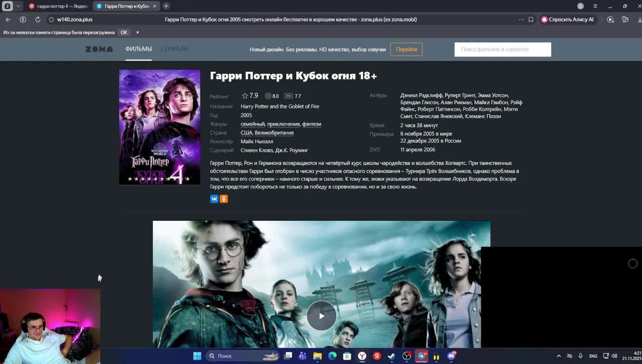
Task: Open Task View in the taskbar
Action: (x=288, y=356)
